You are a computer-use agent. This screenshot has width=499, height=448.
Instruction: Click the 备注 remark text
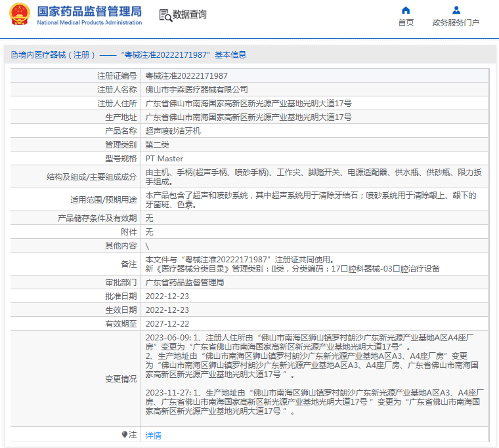pos(292,264)
